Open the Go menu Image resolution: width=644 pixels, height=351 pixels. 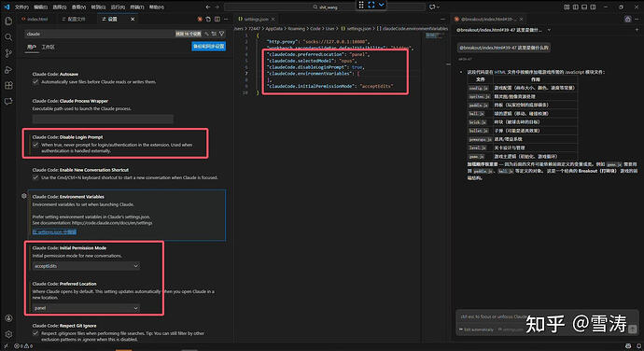[98, 7]
